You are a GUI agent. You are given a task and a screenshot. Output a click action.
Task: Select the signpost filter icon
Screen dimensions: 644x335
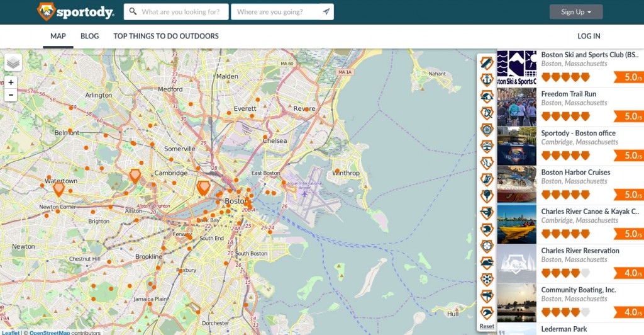click(487, 297)
